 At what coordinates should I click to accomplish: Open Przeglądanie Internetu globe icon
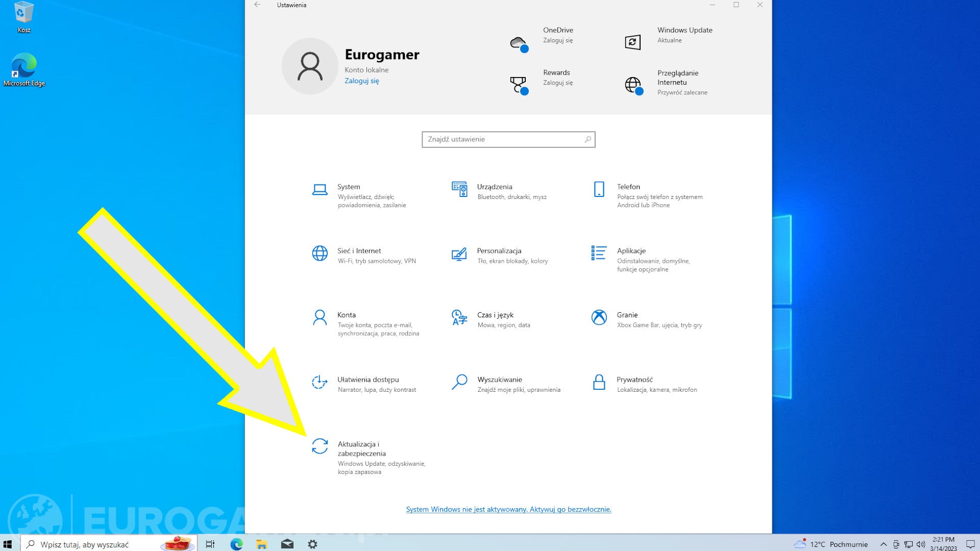633,85
